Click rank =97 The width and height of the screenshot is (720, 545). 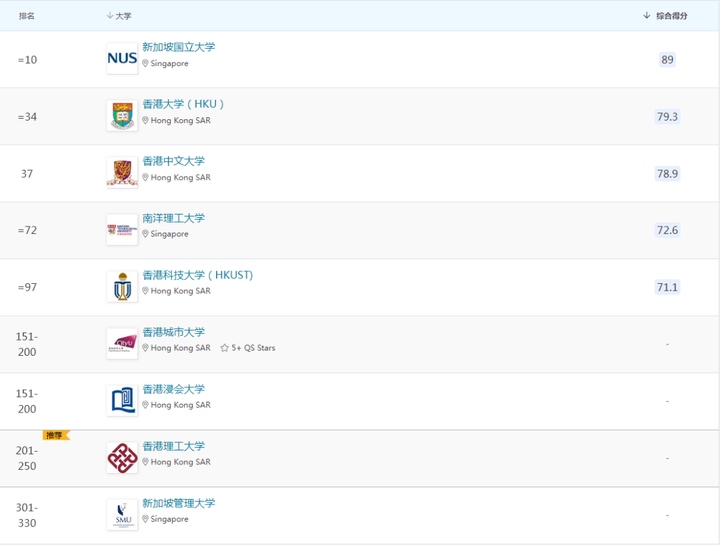pyautogui.click(x=27, y=287)
